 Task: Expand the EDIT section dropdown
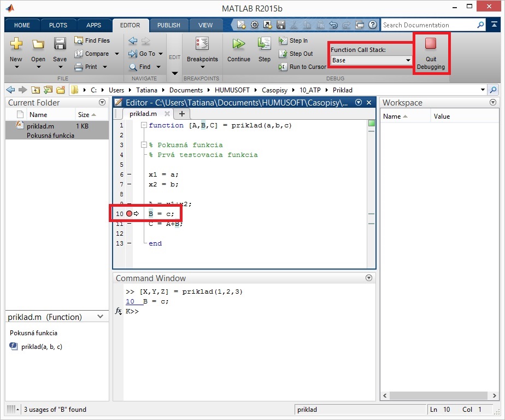click(x=174, y=73)
